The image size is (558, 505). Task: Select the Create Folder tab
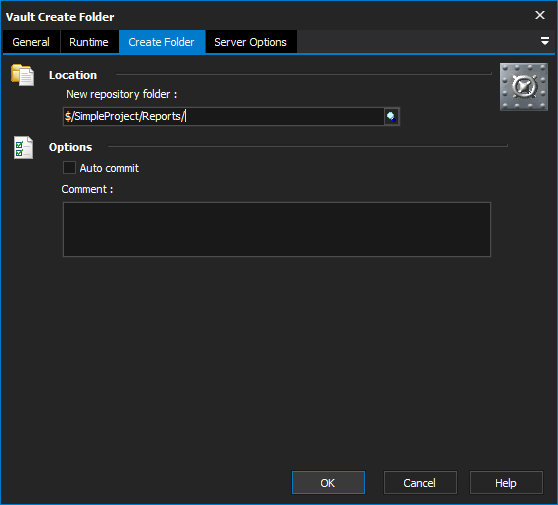click(162, 42)
